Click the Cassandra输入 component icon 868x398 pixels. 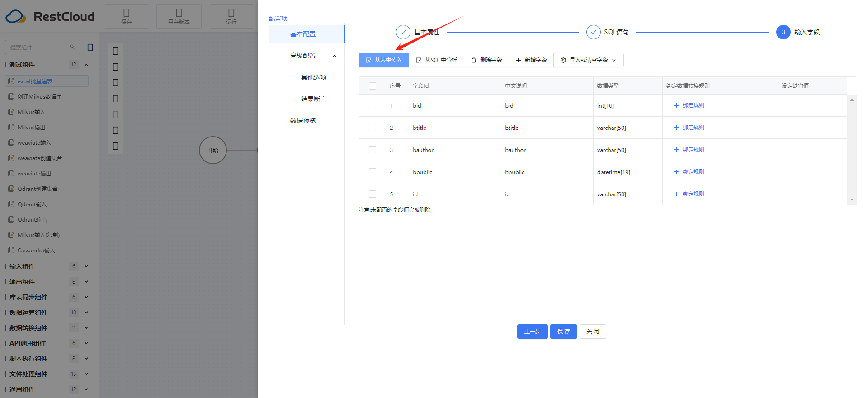tap(11, 250)
